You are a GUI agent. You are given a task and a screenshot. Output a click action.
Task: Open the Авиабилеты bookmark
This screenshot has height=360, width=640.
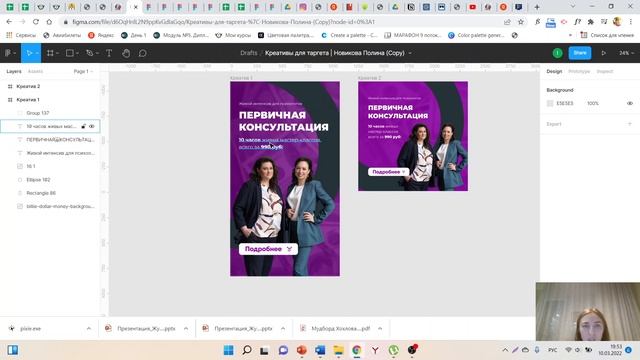(62, 36)
